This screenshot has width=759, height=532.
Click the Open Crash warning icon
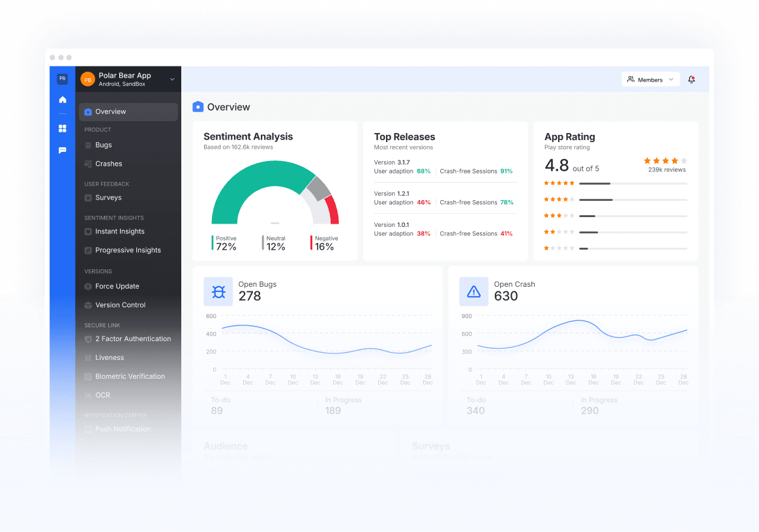(473, 291)
